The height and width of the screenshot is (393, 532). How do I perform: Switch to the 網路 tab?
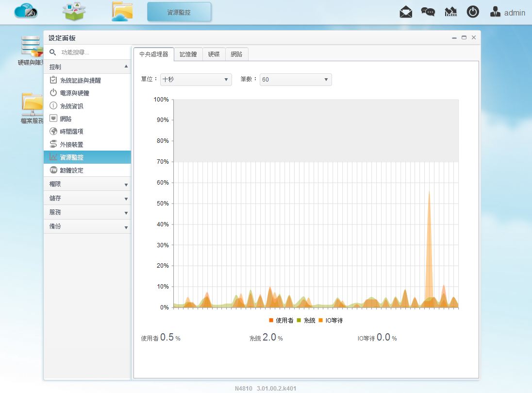coord(237,54)
